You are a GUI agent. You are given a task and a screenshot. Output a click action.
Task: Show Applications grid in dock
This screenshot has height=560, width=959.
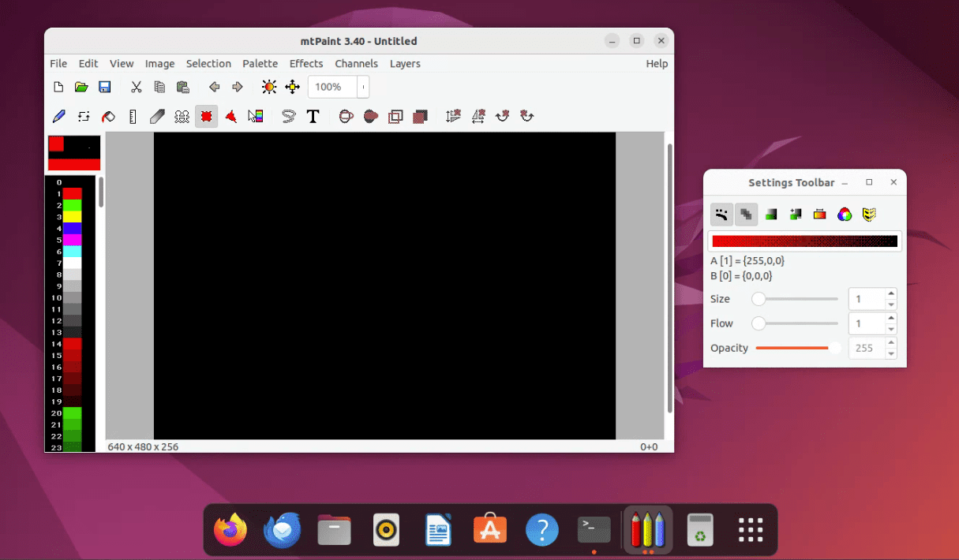750,530
